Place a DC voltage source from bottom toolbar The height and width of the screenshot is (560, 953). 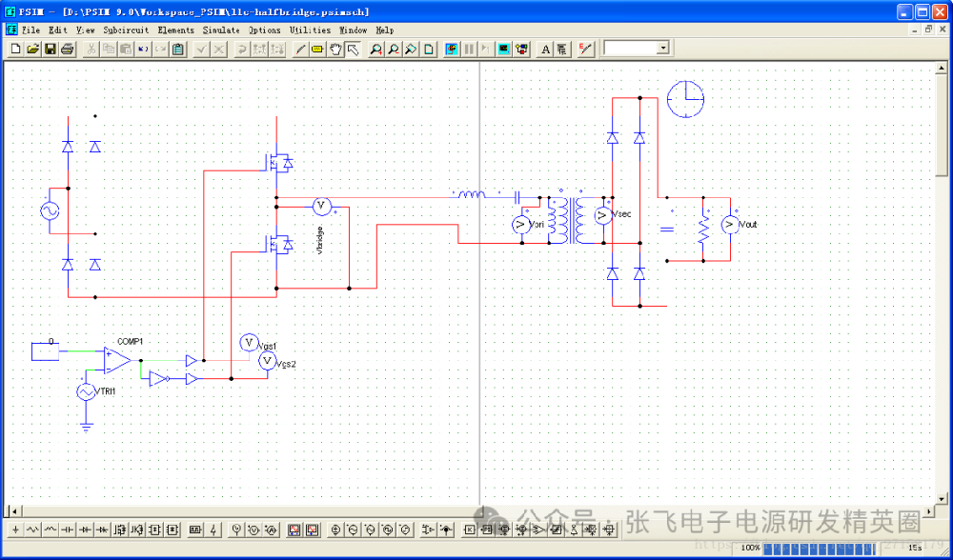(x=335, y=530)
